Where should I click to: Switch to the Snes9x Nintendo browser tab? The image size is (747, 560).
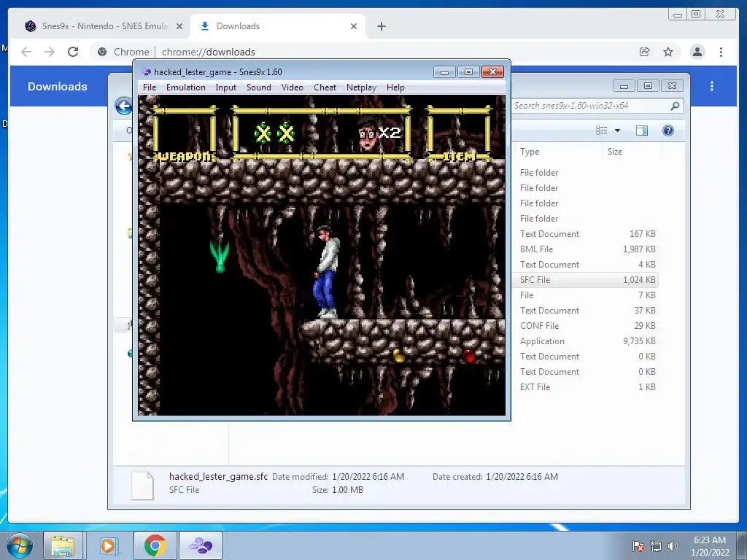[98, 26]
